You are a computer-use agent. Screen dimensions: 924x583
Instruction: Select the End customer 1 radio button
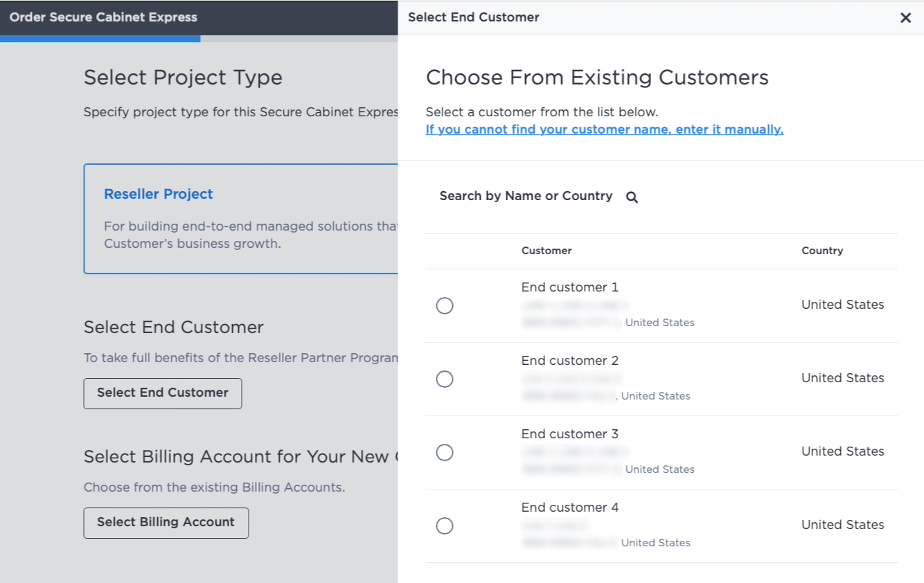click(x=445, y=305)
